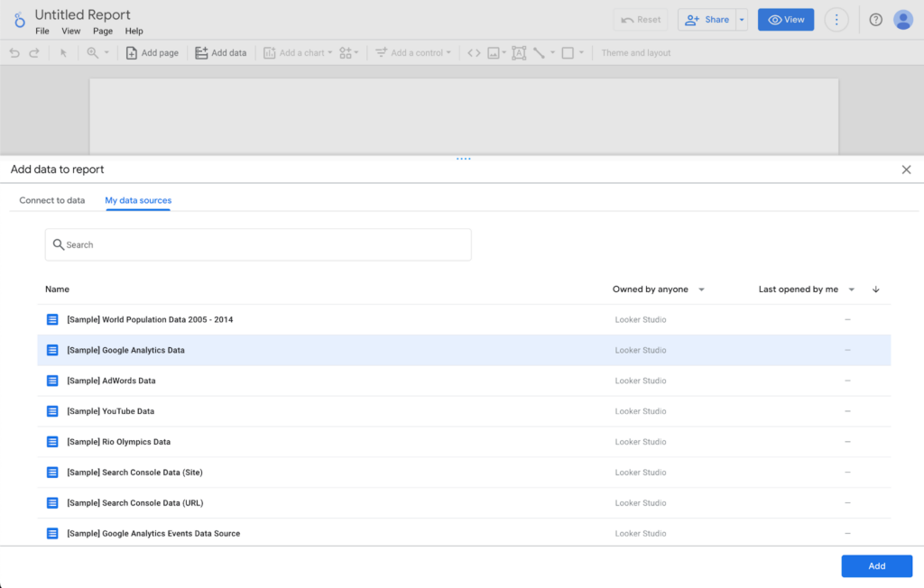Select [Sample] Rio Olympics Data row

[x=464, y=442]
